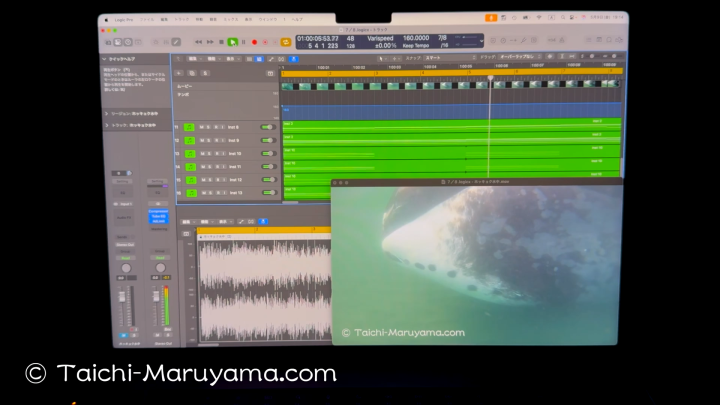Open the Library icon in control bar
This screenshot has height=405, width=720.
108,42
